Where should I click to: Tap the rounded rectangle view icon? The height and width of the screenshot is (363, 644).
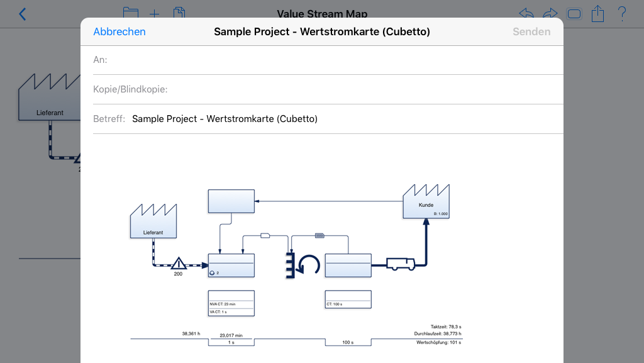click(574, 14)
